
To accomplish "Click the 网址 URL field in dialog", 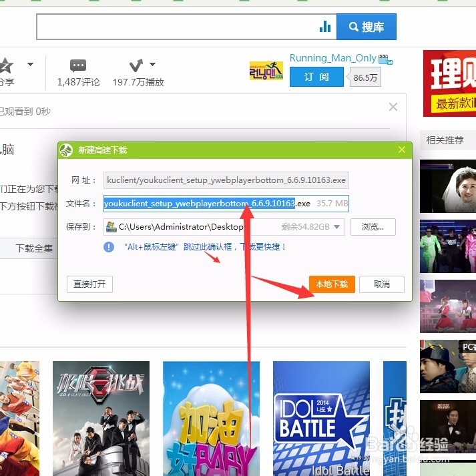I will 226,180.
